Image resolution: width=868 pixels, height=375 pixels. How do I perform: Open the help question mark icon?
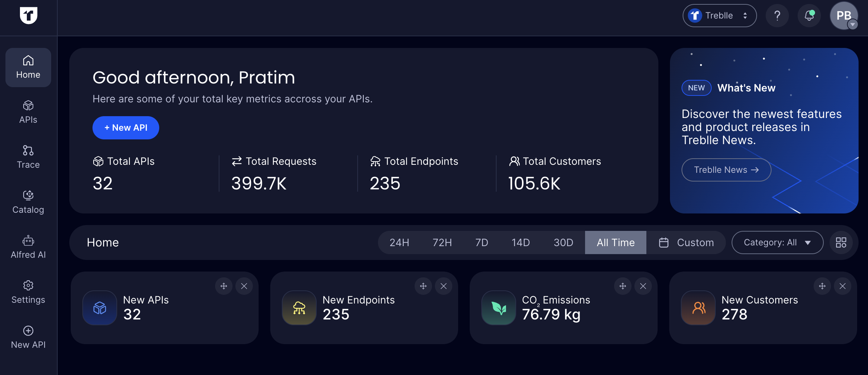(x=777, y=16)
